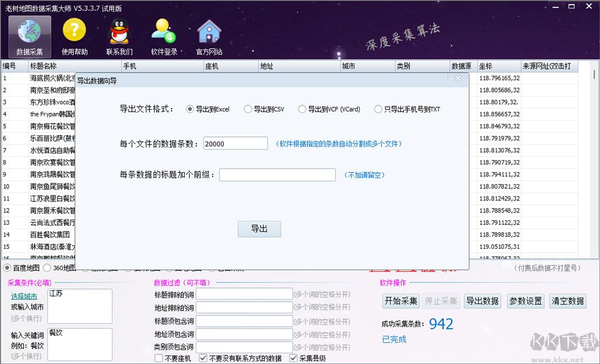The width and height of the screenshot is (600, 364).
Task: Click the 导出 button in the wizard
Action: coord(259,228)
